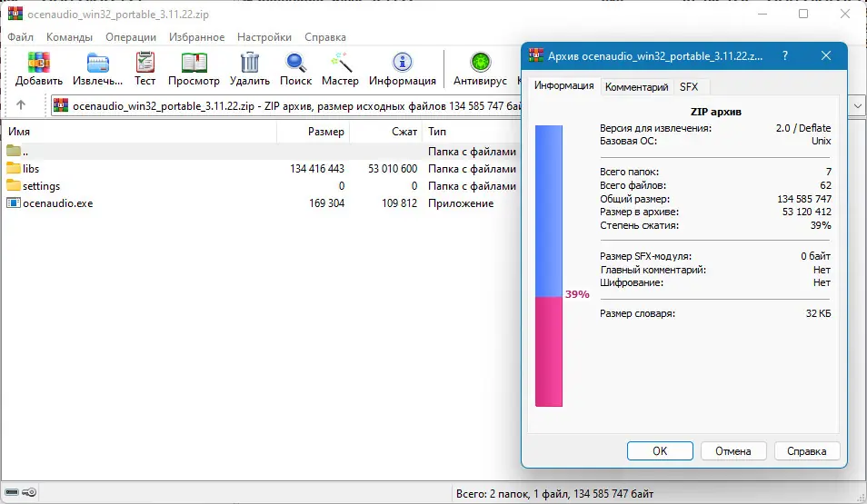Click the archive icon in address bar

61,105
